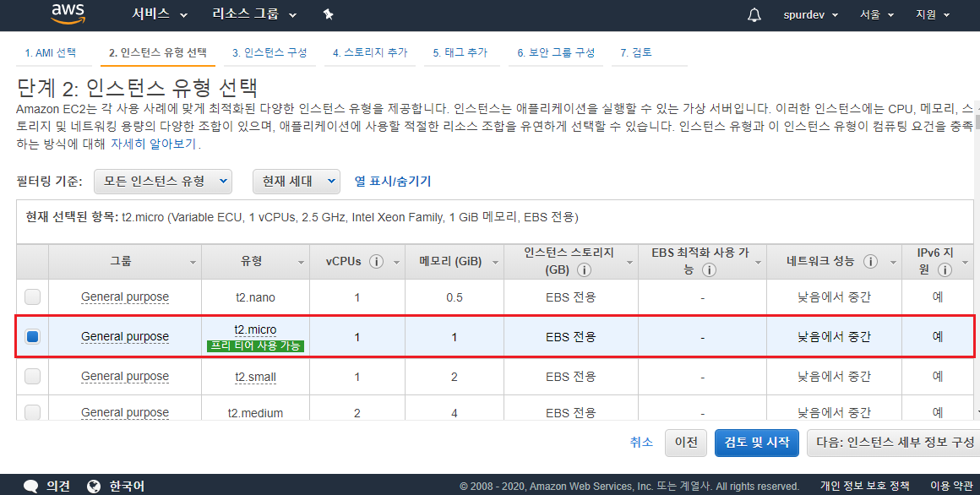The height and width of the screenshot is (495, 980).
Task: Go to the 7. 검토 tab
Action: 636,53
